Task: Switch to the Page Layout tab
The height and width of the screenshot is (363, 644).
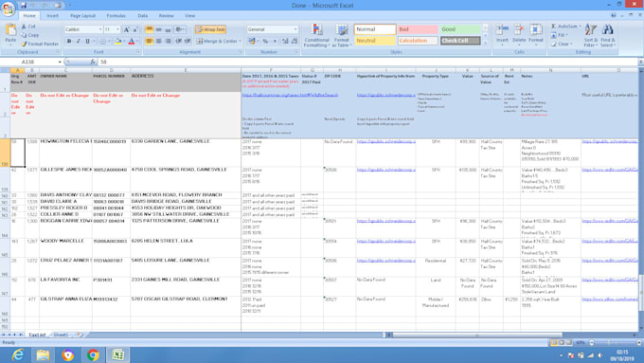Action: (x=82, y=15)
